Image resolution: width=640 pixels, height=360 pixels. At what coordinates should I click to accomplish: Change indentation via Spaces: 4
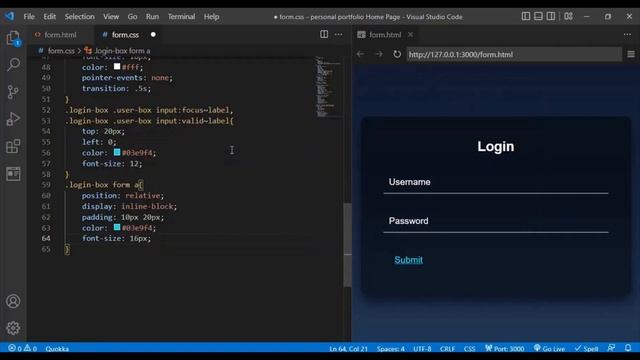(390, 349)
